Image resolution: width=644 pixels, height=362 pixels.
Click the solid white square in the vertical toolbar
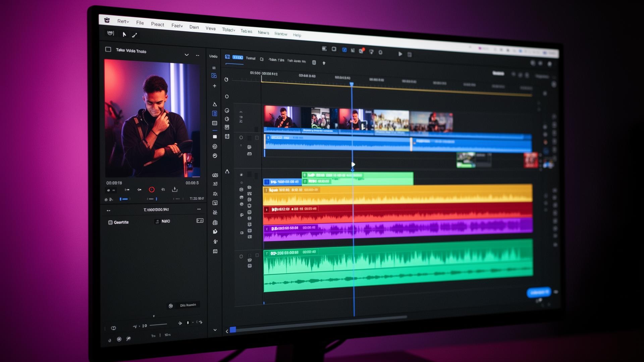(215, 137)
